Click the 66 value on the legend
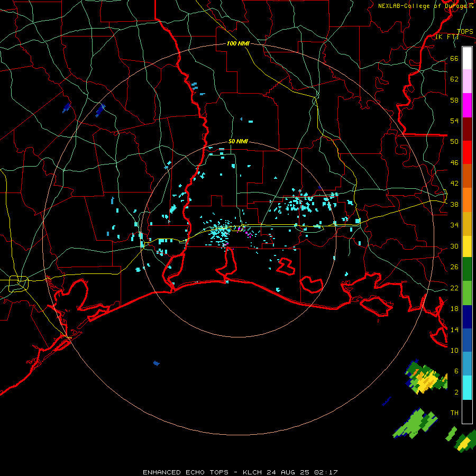Image resolution: width=476 pixels, height=476 pixels. (454, 58)
